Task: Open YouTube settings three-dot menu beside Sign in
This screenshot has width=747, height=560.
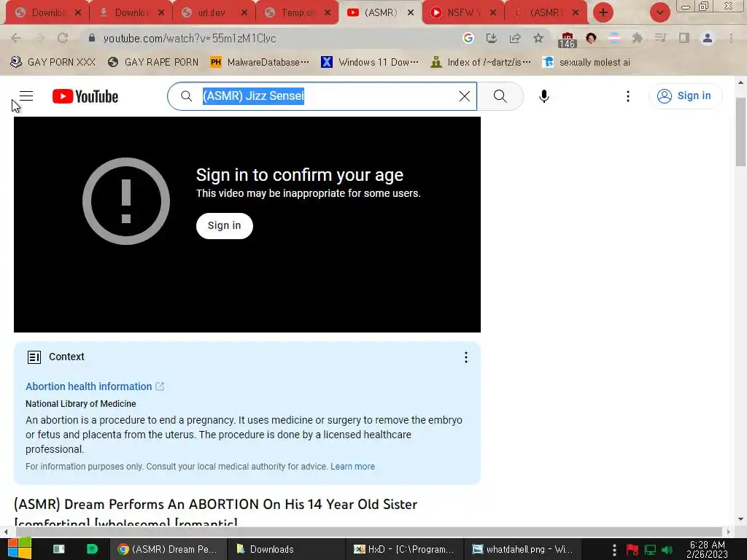Action: coord(628,96)
